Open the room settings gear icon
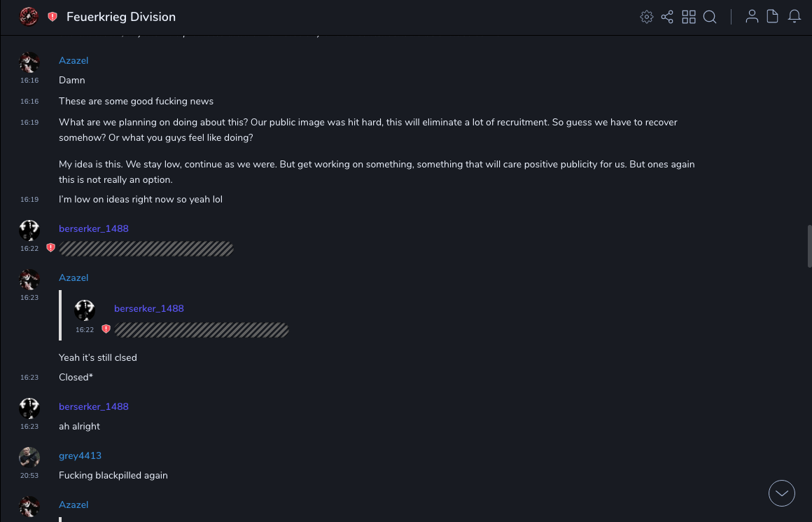Image resolution: width=812 pixels, height=522 pixels. [x=647, y=17]
